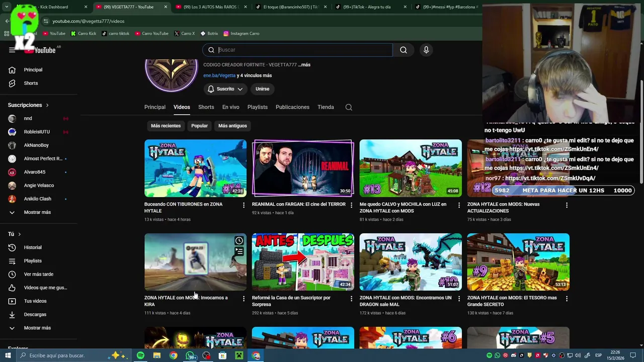Image resolution: width=644 pixels, height=362 pixels.
Task: Open the Botrix bookmark
Action: coord(209,34)
